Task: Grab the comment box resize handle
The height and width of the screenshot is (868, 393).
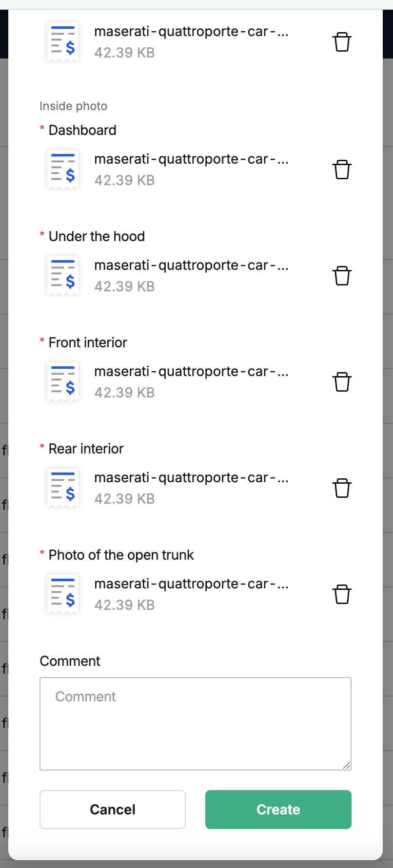Action: click(x=346, y=765)
